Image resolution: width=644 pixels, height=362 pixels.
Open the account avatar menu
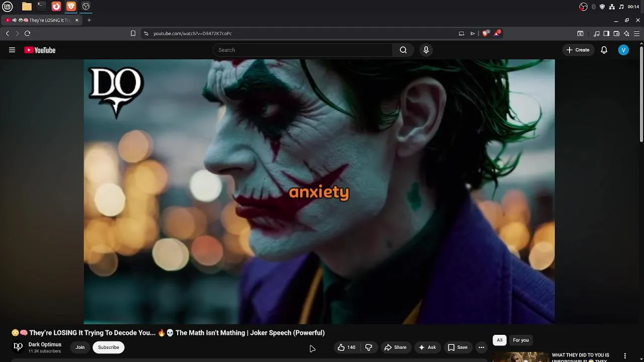623,50
